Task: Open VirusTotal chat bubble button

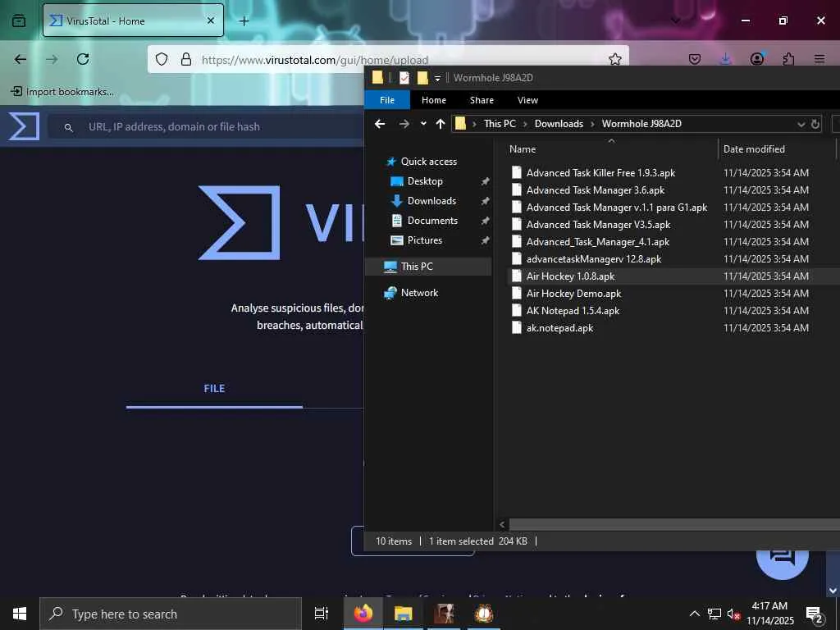Action: pos(782,559)
